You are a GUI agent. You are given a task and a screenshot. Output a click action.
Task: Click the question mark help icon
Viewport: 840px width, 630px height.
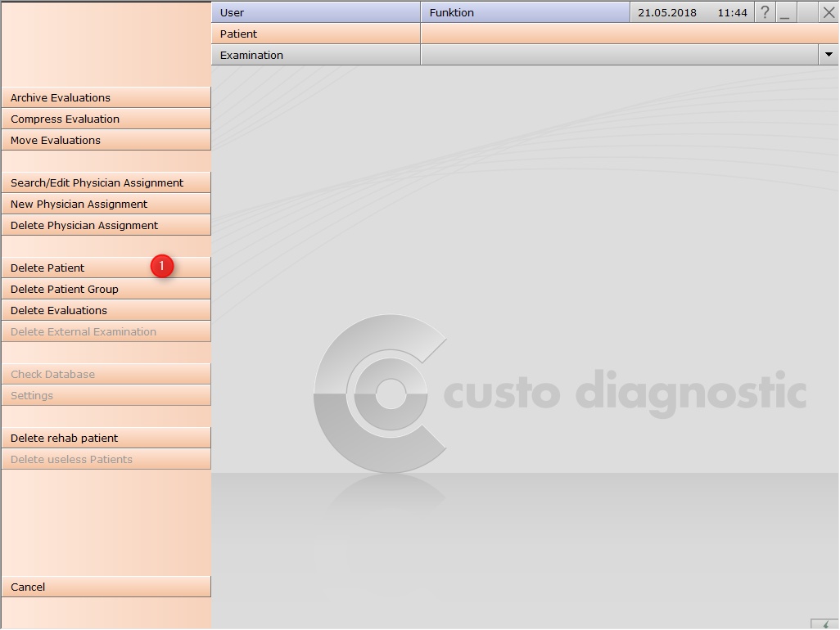click(765, 12)
